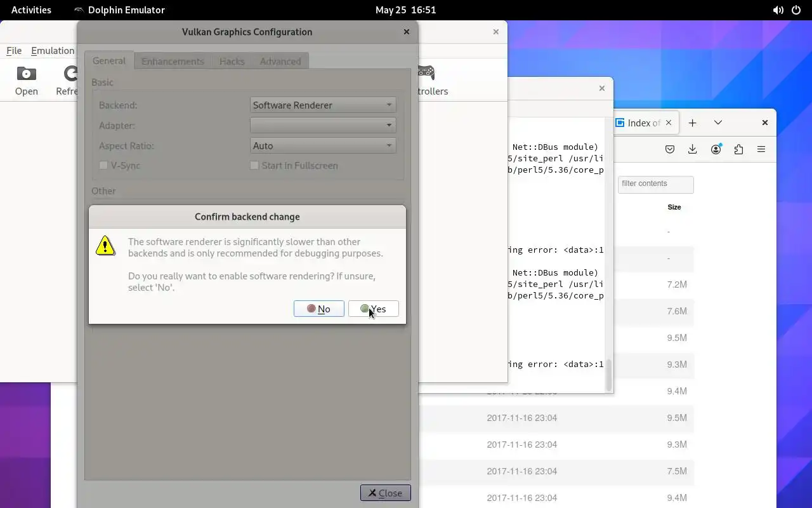
Task: Switch to the Hacks tab
Action: point(232,61)
